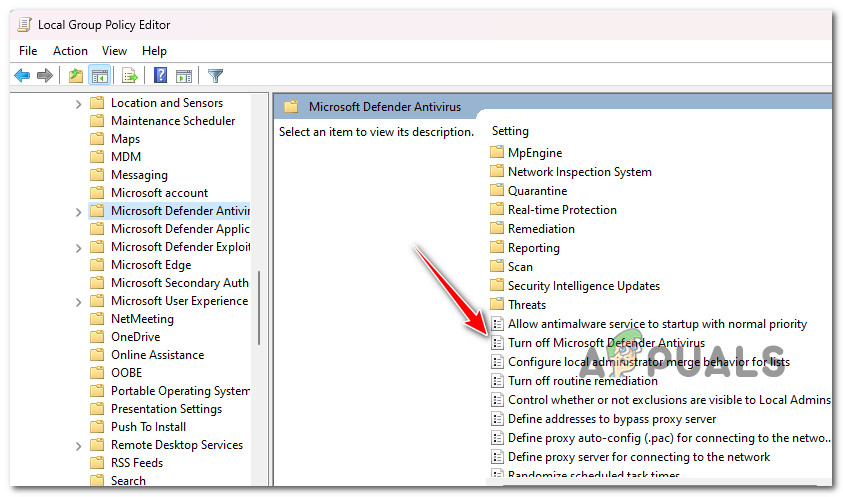Click the Threats folder icon
The height and width of the screenshot is (497, 843).
[497, 304]
